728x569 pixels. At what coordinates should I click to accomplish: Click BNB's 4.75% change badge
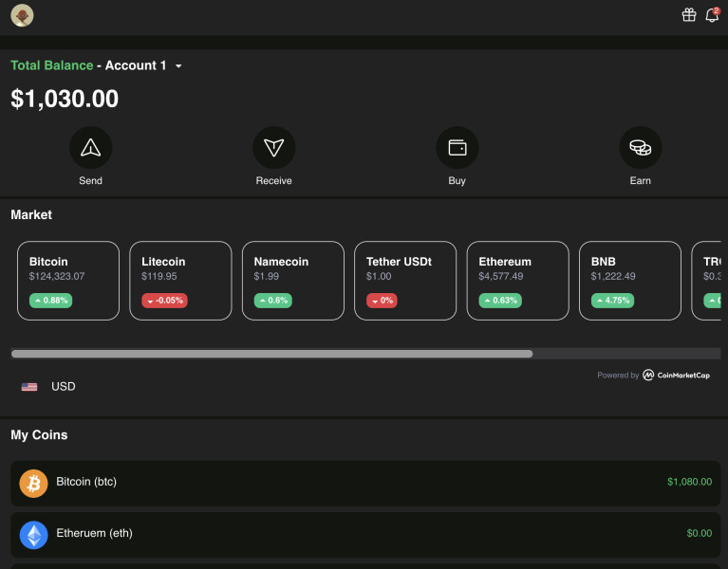(x=612, y=301)
